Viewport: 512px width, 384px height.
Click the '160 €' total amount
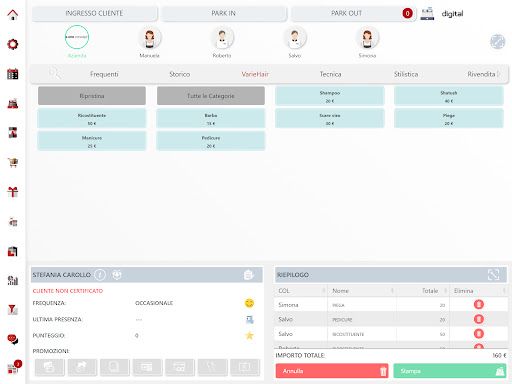tap(499, 355)
